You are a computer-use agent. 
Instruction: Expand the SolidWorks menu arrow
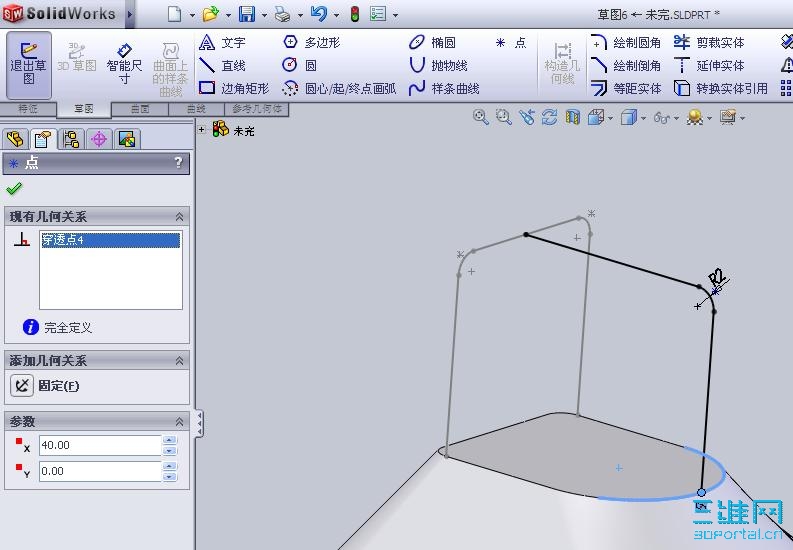click(129, 14)
